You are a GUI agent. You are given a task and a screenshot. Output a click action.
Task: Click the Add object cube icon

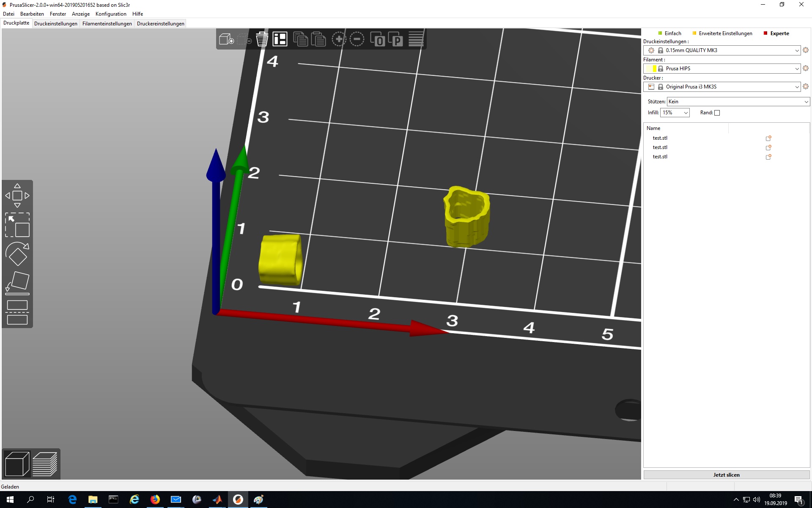[x=226, y=39]
